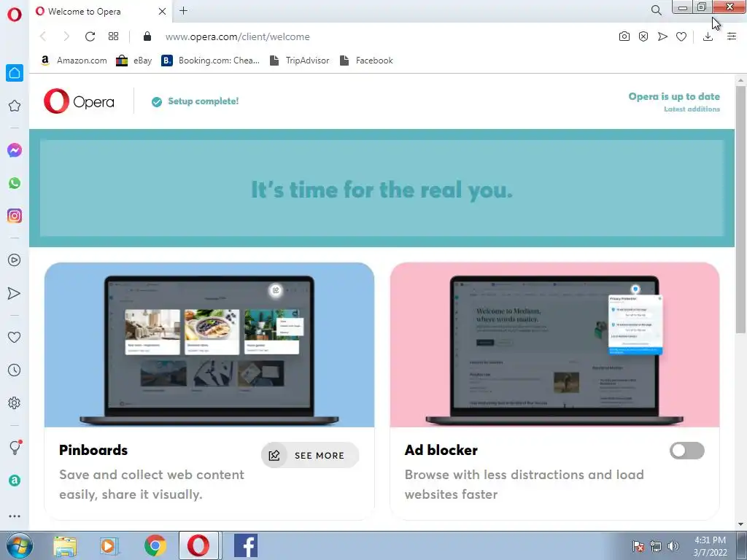Open the Latest additions link
The width and height of the screenshot is (747, 560).
(692, 109)
